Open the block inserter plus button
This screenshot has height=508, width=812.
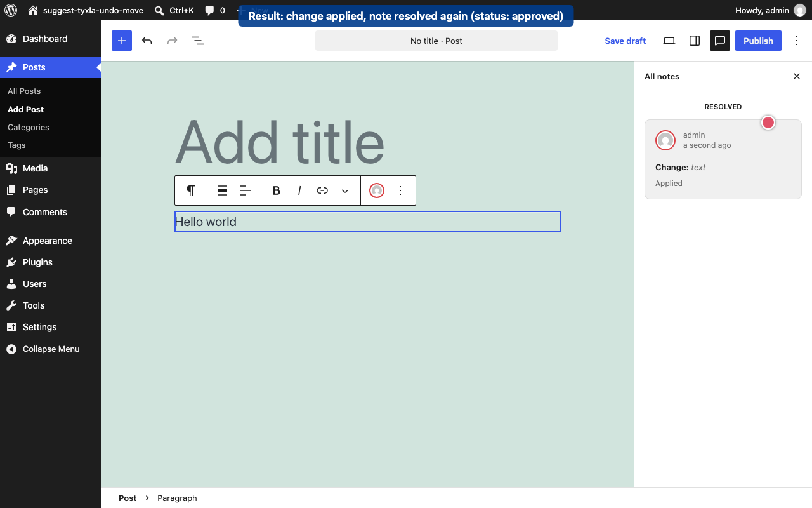(x=122, y=41)
